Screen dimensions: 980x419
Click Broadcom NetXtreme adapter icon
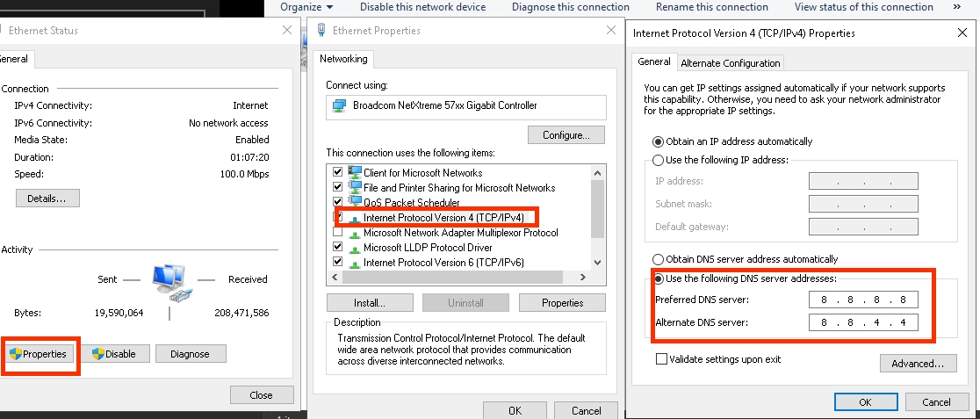point(339,105)
